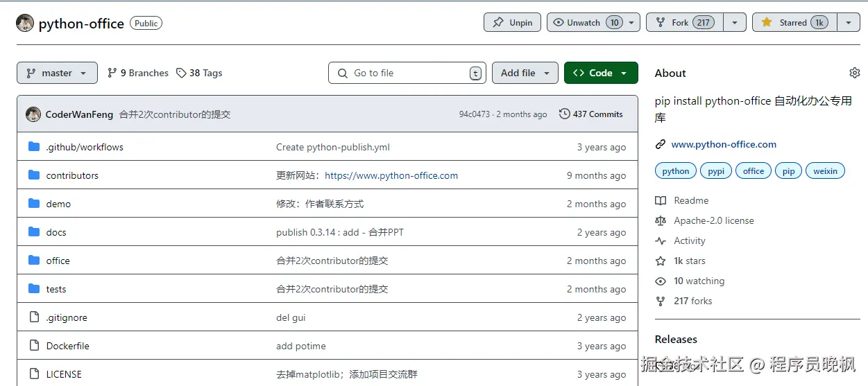This screenshot has width=868, height=386.
Task: View the 217 forks link
Action: pyautogui.click(x=684, y=301)
